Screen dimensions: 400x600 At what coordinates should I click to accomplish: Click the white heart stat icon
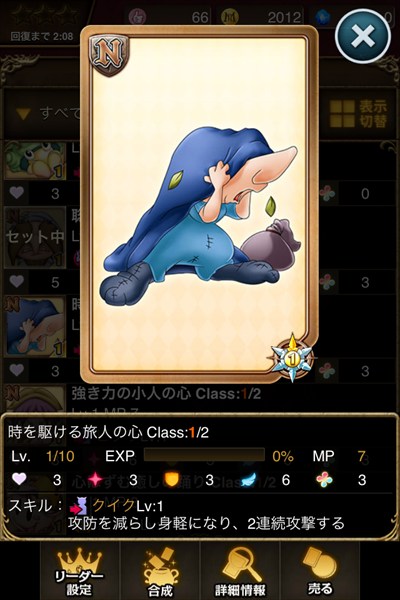click(x=20, y=479)
